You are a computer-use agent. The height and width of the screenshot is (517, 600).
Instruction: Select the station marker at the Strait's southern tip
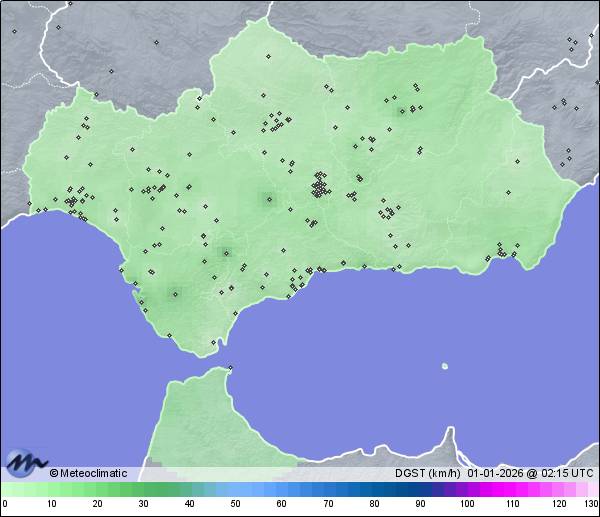coord(231,368)
